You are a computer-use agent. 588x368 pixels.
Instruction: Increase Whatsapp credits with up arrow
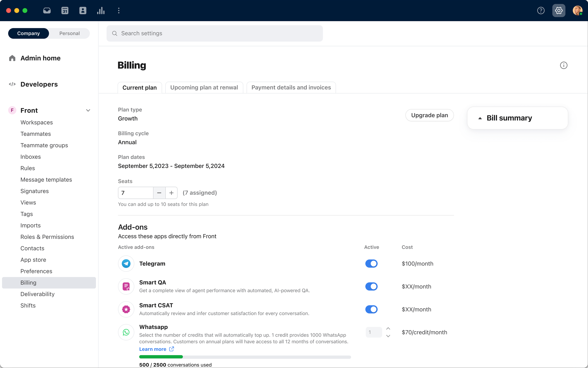pyautogui.click(x=388, y=329)
